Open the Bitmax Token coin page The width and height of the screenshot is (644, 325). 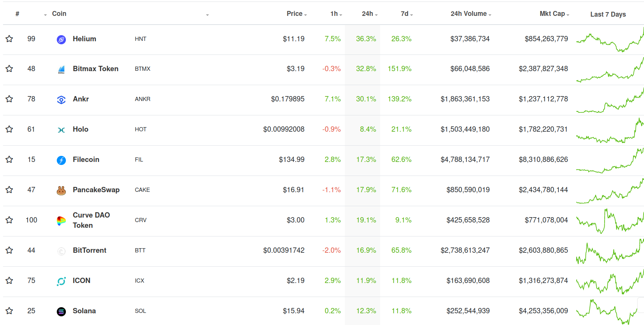pos(96,68)
